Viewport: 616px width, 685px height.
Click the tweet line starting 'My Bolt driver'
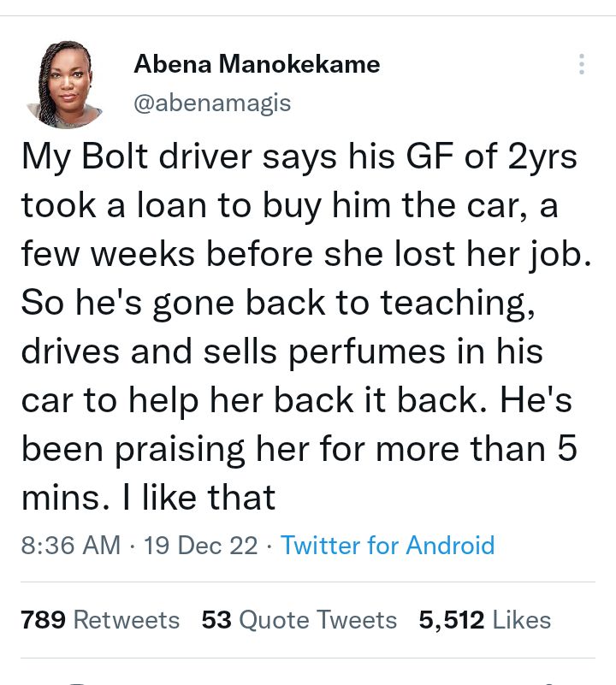[298, 156]
